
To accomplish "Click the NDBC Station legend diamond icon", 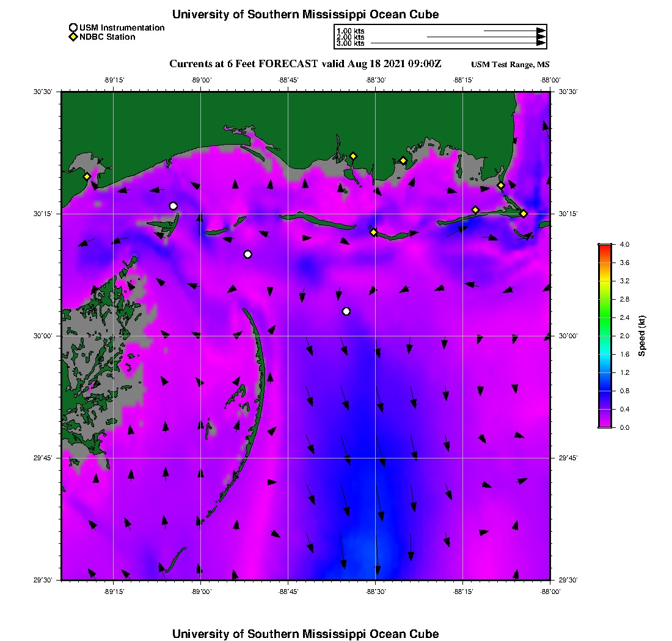I will coord(73,37).
